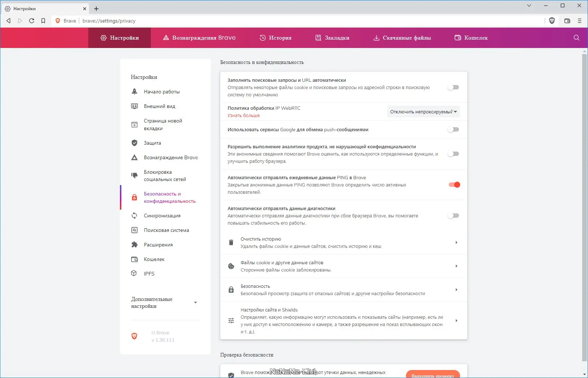Open Поисковая система settings section
The image size is (588, 378).
coord(166,230)
